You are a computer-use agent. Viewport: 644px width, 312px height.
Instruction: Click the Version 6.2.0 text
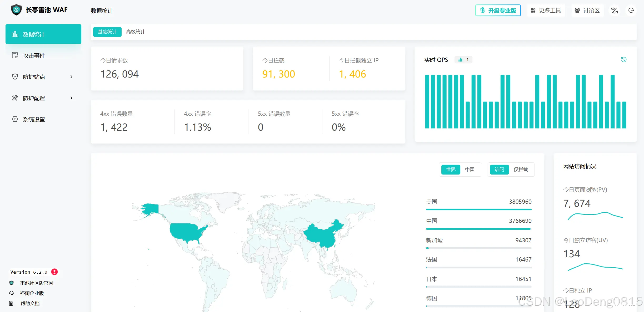(x=29, y=272)
